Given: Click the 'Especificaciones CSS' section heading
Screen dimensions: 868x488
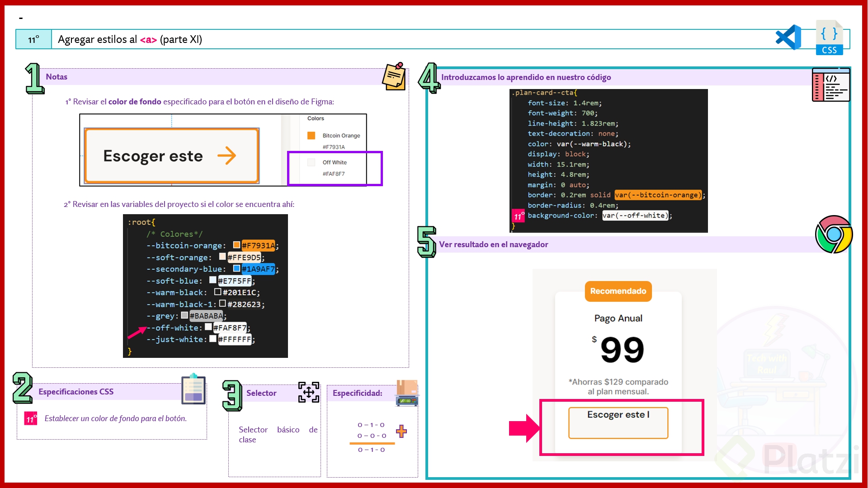Looking at the screenshot, I should point(76,392).
